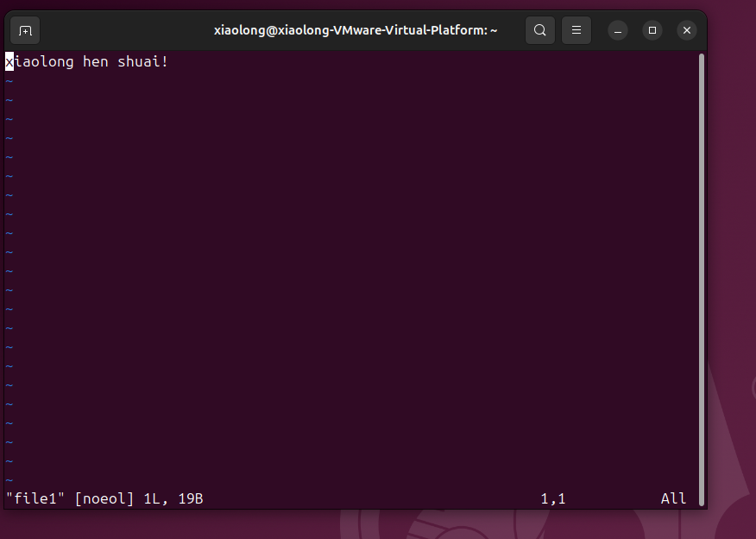Maximize the terminal window
This screenshot has height=539, width=756.
652,30
